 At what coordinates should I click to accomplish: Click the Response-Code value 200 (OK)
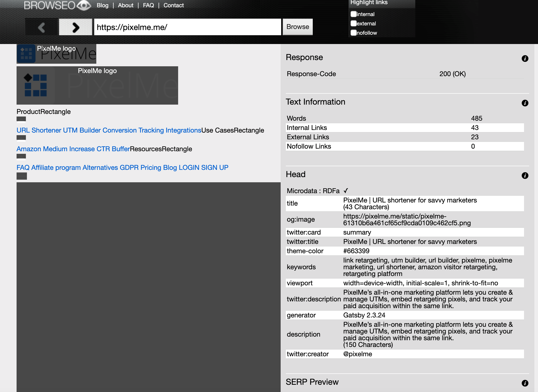[452, 74]
